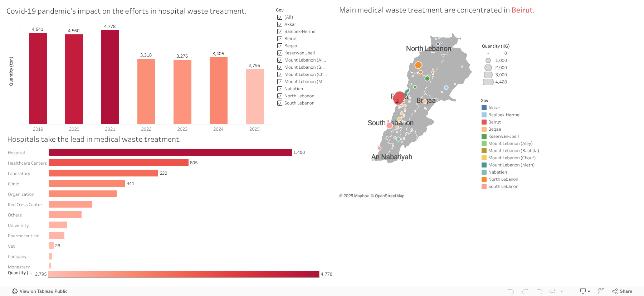Open the Refresh dropdown arrow
This screenshot has height=296, width=644.
(561, 291)
